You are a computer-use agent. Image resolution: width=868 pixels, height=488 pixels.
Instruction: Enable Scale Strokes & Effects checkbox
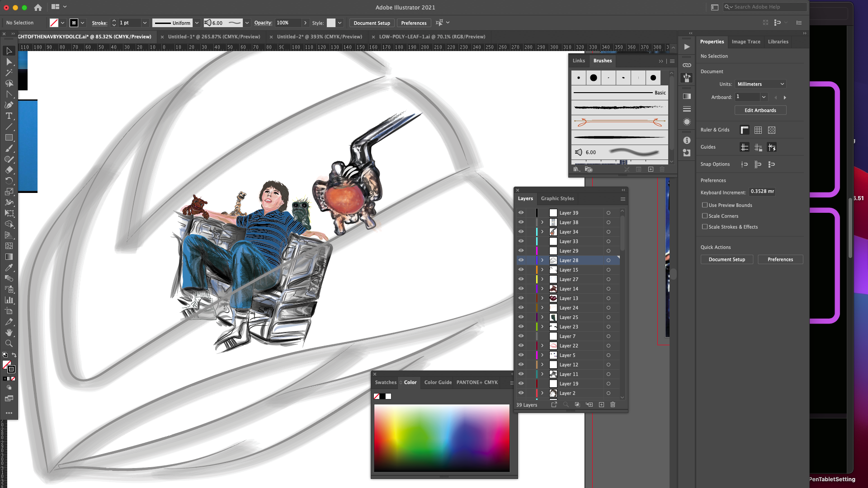click(704, 227)
